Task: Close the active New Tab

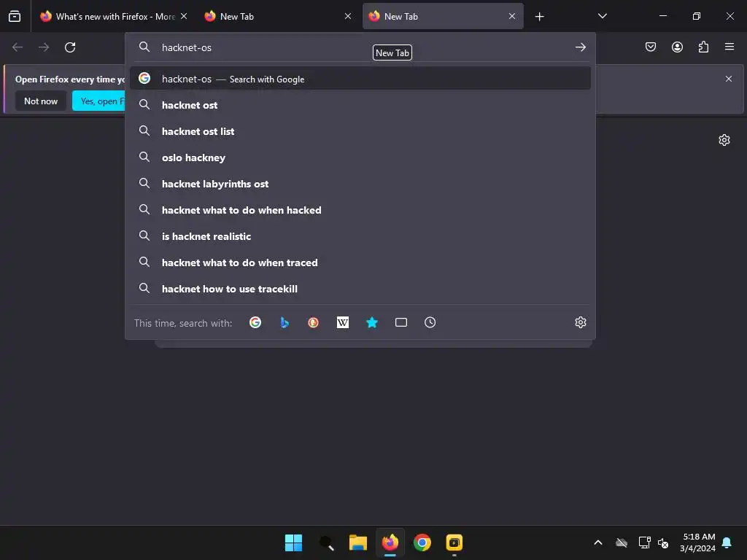Action: point(512,16)
